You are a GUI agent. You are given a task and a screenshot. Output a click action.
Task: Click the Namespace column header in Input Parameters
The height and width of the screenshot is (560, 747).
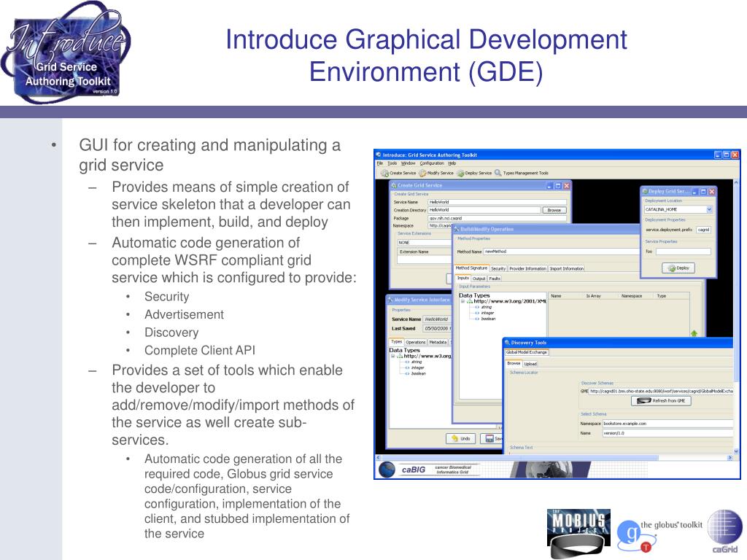(x=632, y=296)
